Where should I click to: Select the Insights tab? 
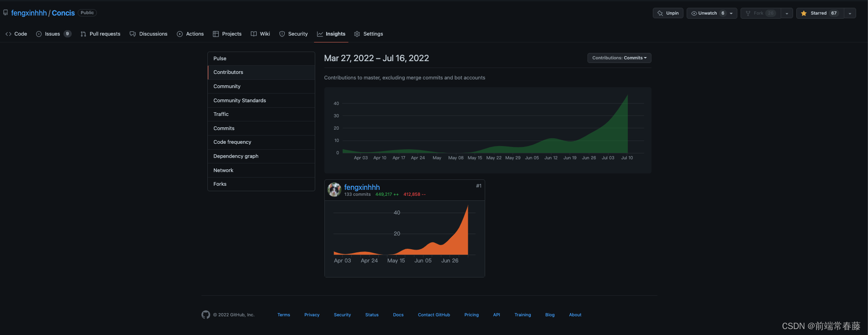pos(331,34)
